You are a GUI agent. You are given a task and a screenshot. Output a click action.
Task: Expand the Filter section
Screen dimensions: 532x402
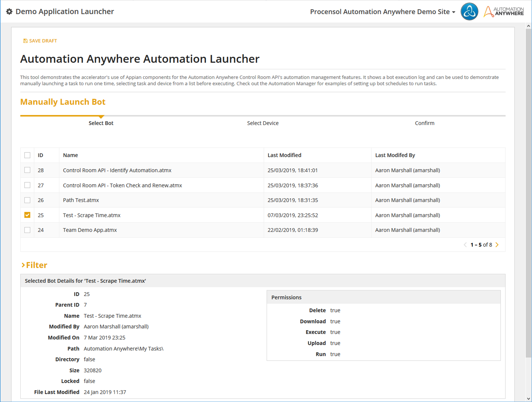(34, 265)
